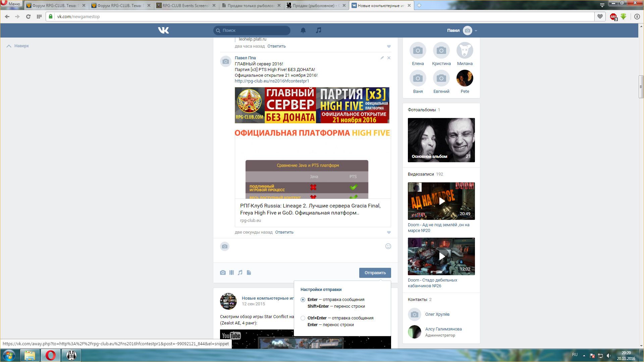
Task: Edit Павел Ппа comment with pencil icon
Action: click(x=382, y=58)
